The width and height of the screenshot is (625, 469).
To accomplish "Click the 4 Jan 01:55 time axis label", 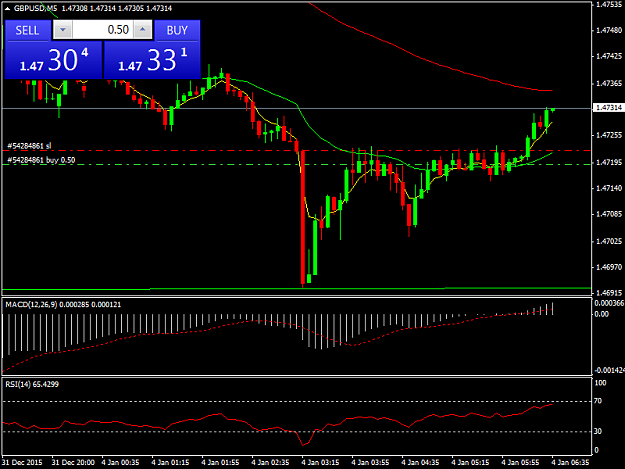I will coord(220,463).
